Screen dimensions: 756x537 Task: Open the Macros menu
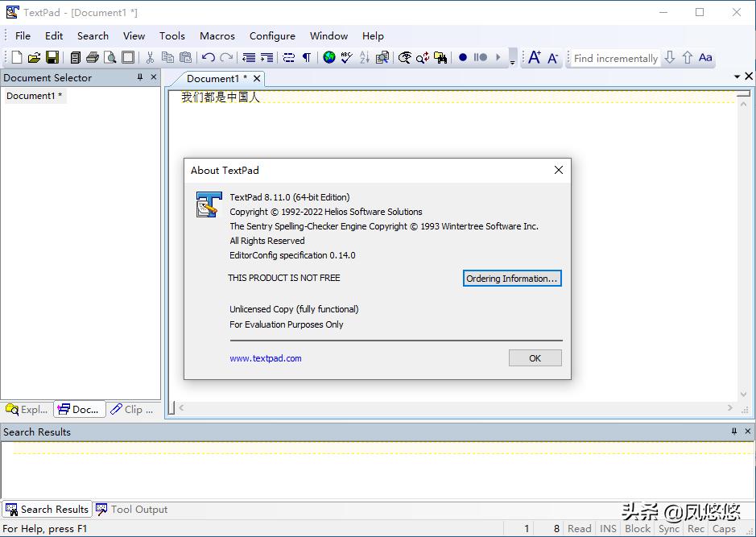click(217, 36)
